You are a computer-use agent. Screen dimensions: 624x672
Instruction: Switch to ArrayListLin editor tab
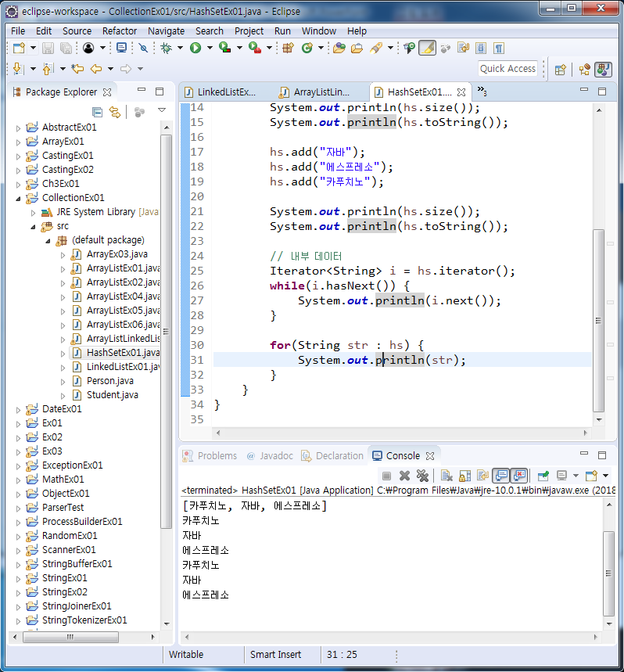pos(315,92)
